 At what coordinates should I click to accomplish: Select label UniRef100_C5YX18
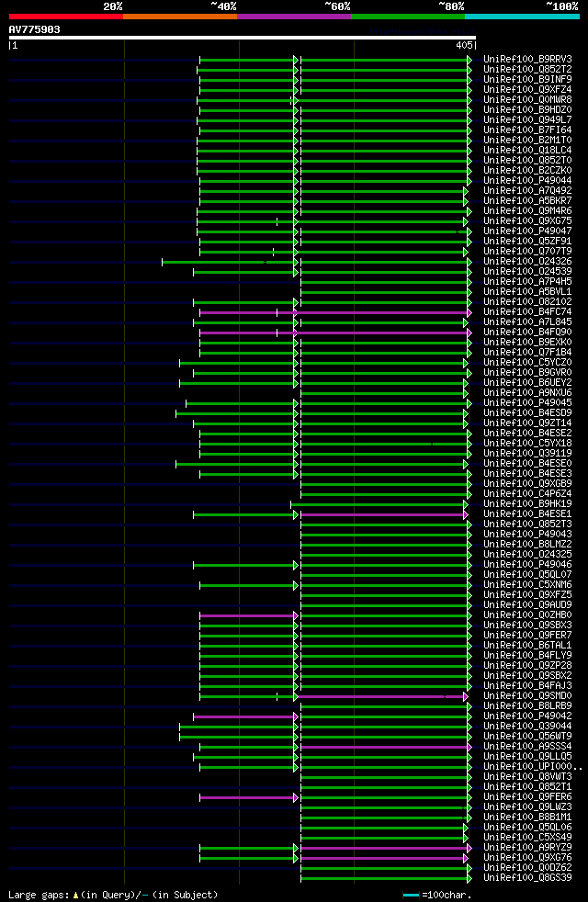pyautogui.click(x=527, y=444)
